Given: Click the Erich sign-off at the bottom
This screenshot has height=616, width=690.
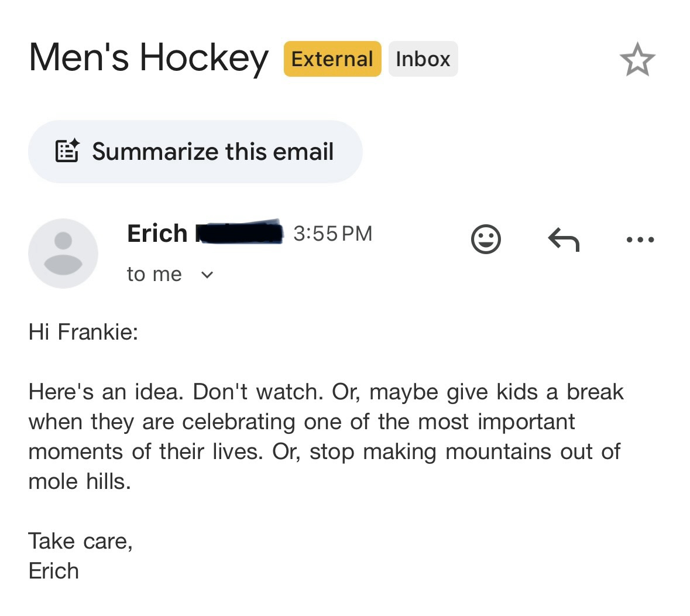Looking at the screenshot, I should pyautogui.click(x=53, y=571).
